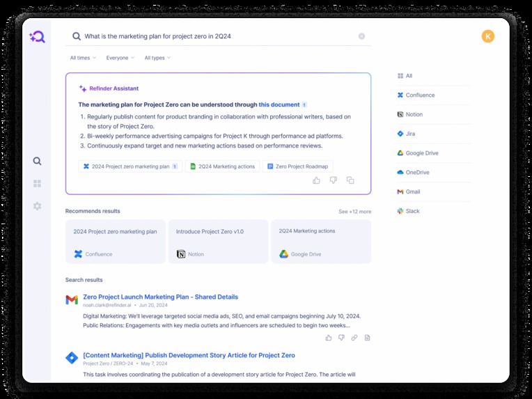Dislike the Zero Project Launch email result

click(x=341, y=338)
